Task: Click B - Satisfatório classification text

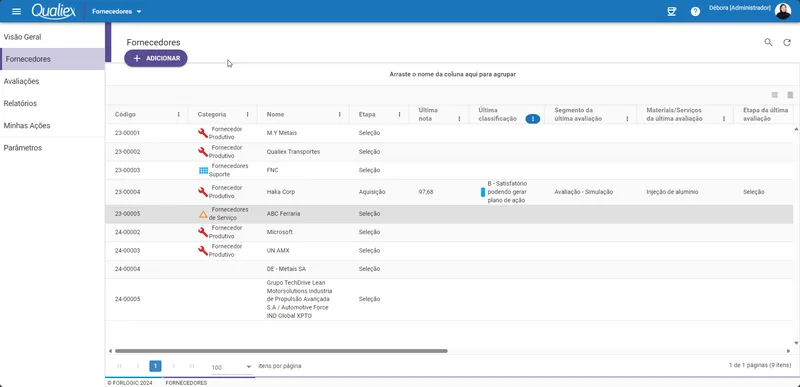Action: (x=507, y=192)
